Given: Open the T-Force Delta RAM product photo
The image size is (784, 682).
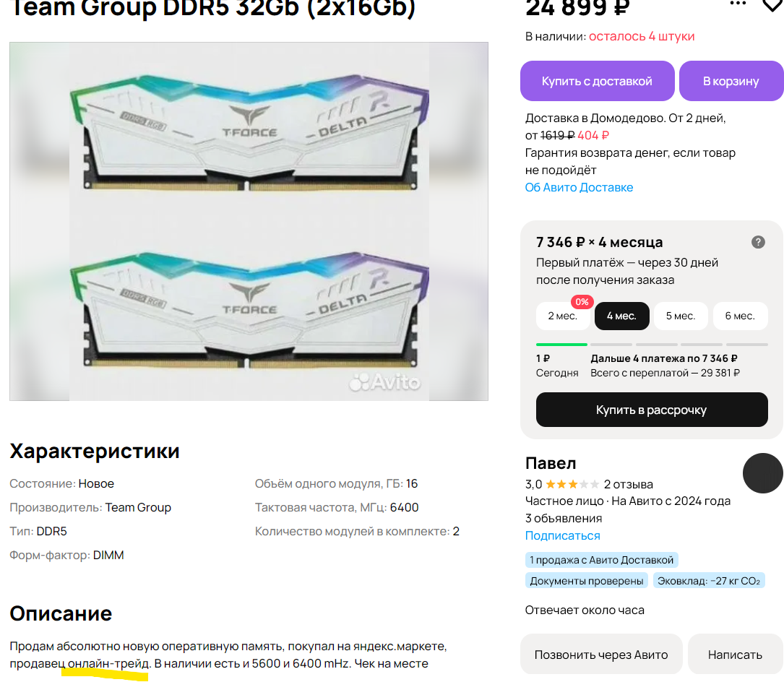Looking at the screenshot, I should pos(249,221).
